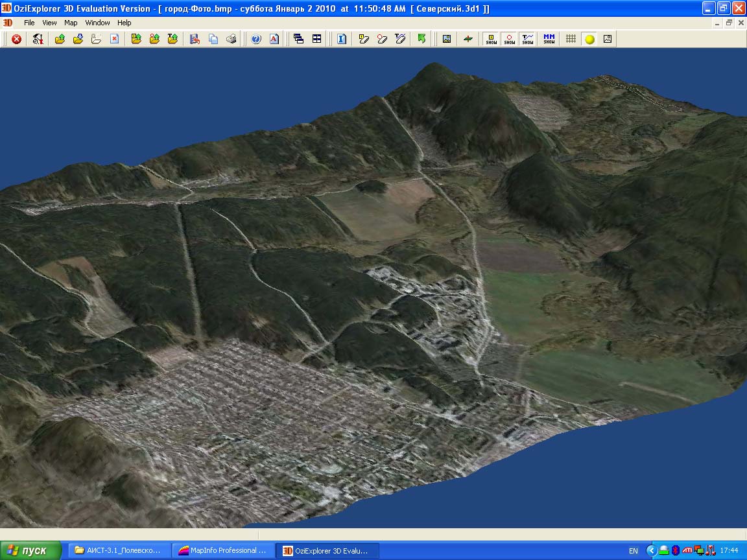Click the green arrow icon in toolbar

tap(421, 39)
